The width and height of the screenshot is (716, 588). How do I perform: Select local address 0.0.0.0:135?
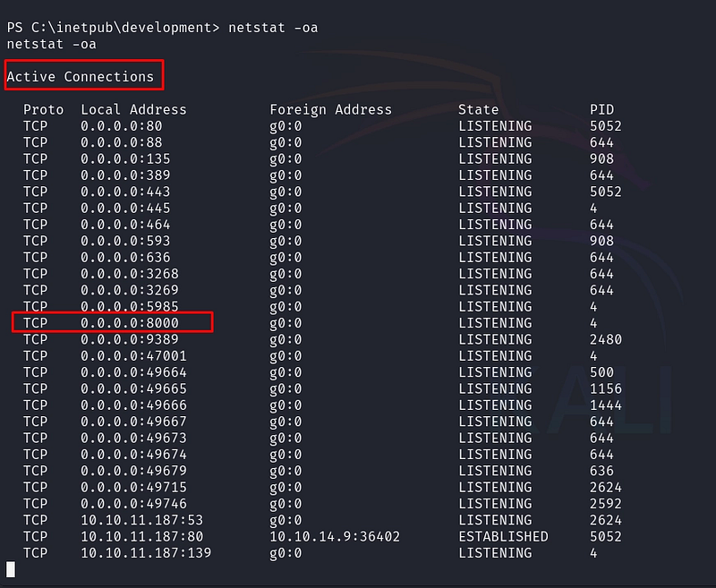pos(125,159)
